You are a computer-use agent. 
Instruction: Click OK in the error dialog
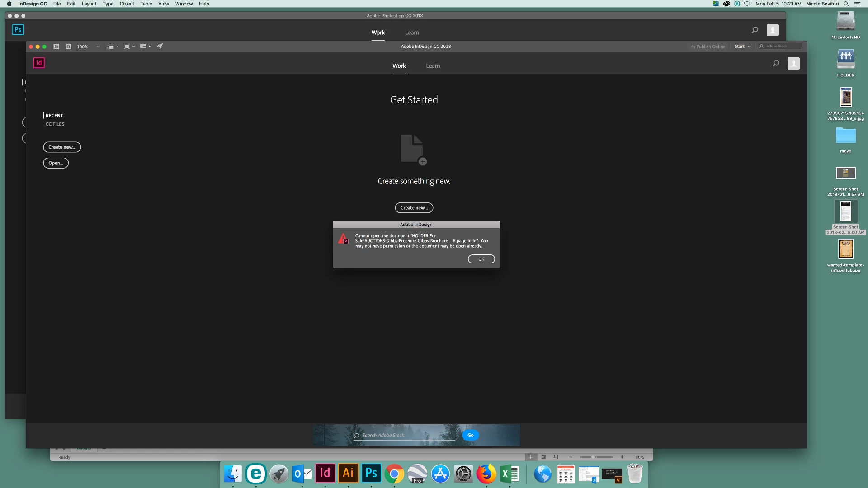[x=481, y=259]
